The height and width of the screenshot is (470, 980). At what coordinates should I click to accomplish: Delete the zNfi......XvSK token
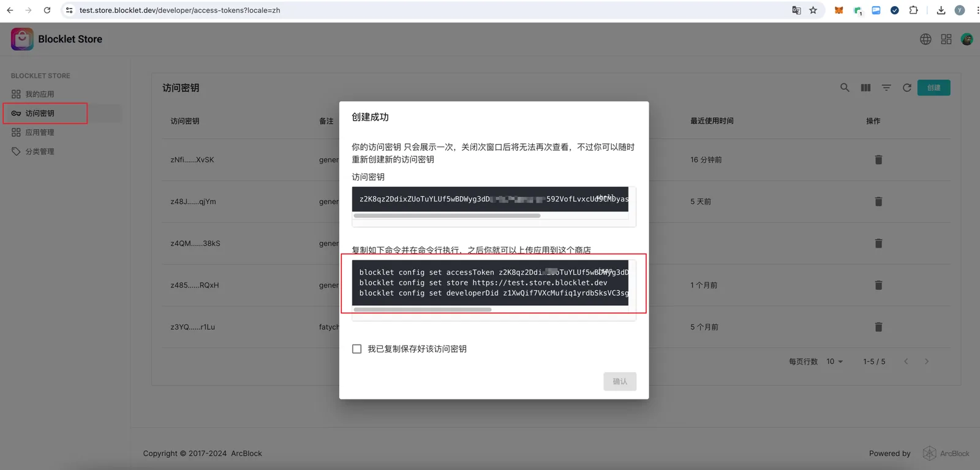[878, 160]
